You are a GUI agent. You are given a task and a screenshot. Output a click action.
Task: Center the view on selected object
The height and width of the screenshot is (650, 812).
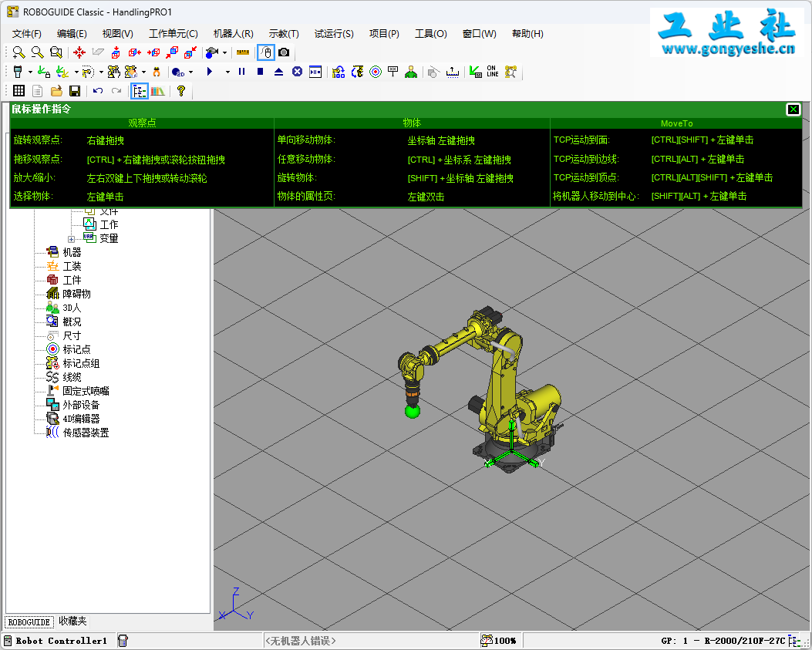(79, 52)
